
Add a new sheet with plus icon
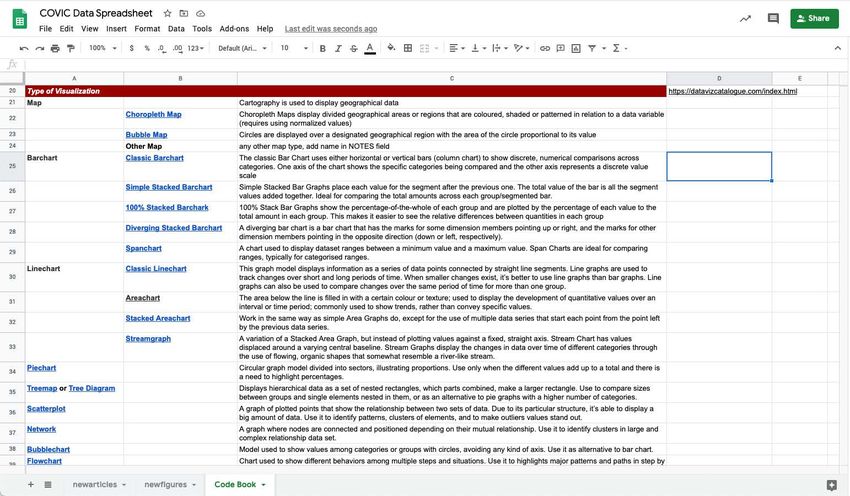pos(30,484)
